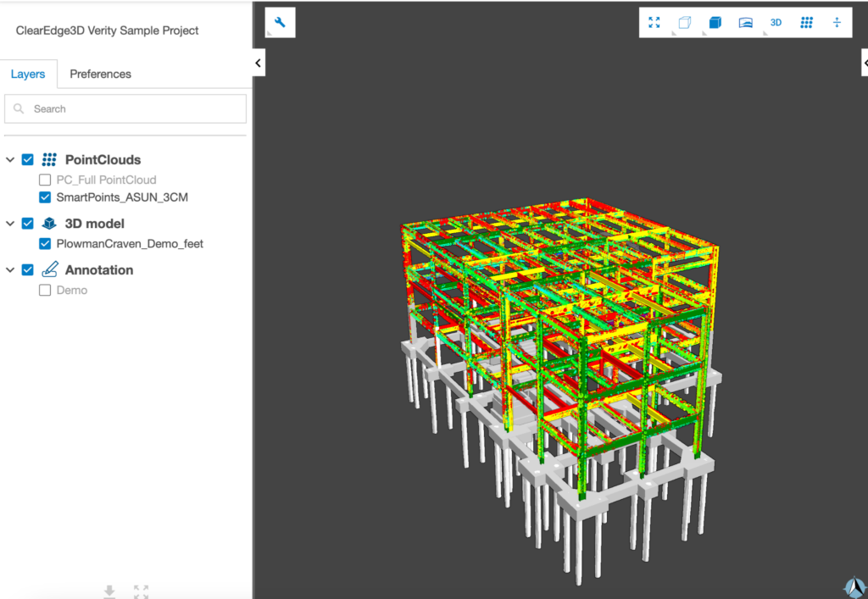
Task: Collapse the 3D model group chevron
Action: (10, 224)
